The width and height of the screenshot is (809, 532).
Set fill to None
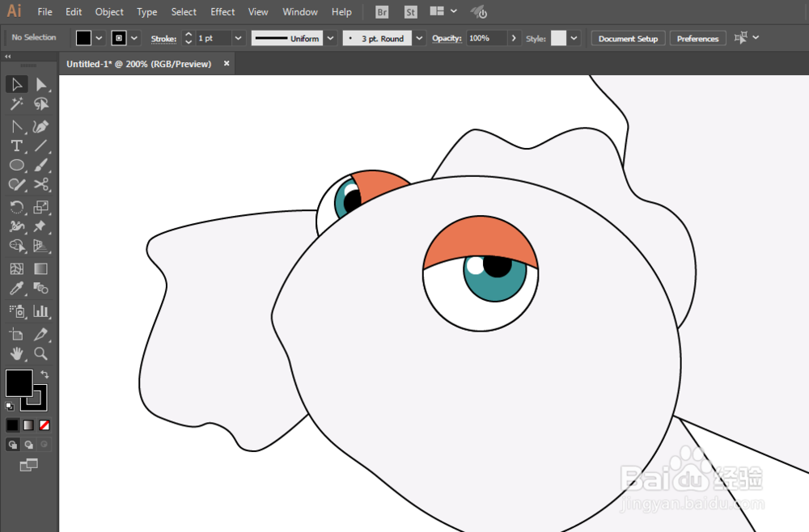point(44,425)
